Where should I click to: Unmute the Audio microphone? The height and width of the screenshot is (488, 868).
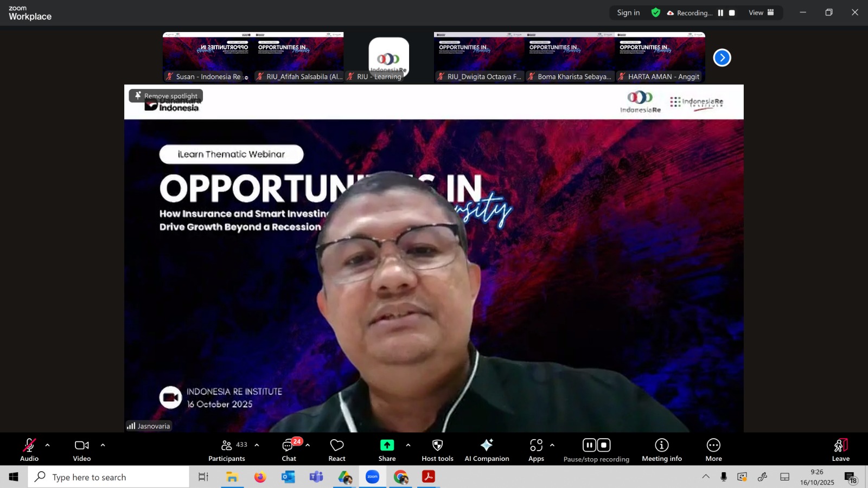click(29, 450)
